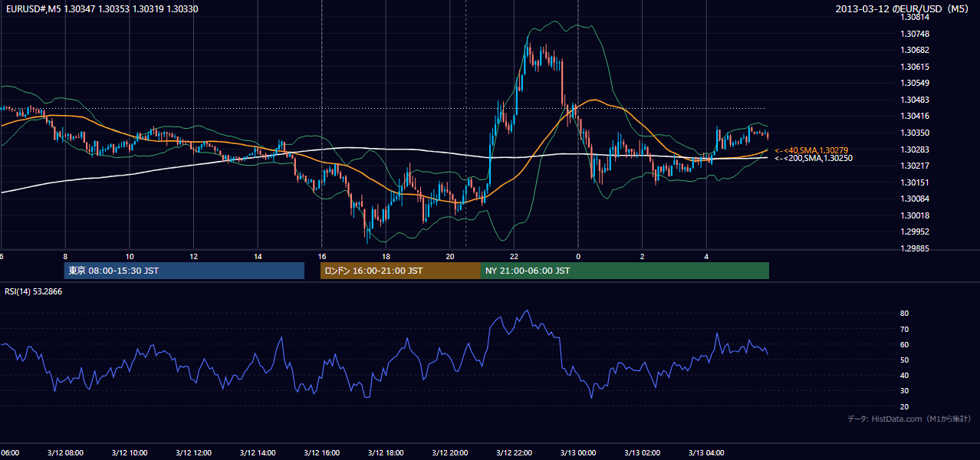
Task: Click the RSI(14) 53.2866 indicator label
Action: tap(34, 291)
